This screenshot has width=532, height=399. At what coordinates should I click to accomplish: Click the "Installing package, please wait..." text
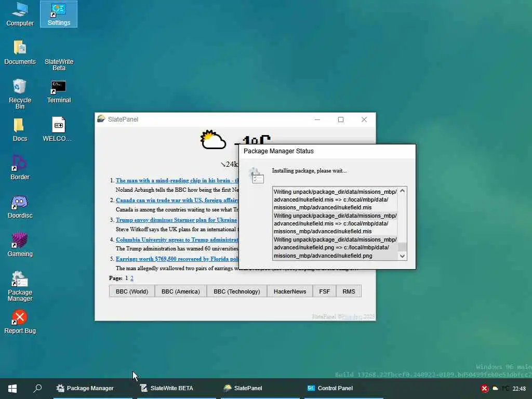[309, 170]
